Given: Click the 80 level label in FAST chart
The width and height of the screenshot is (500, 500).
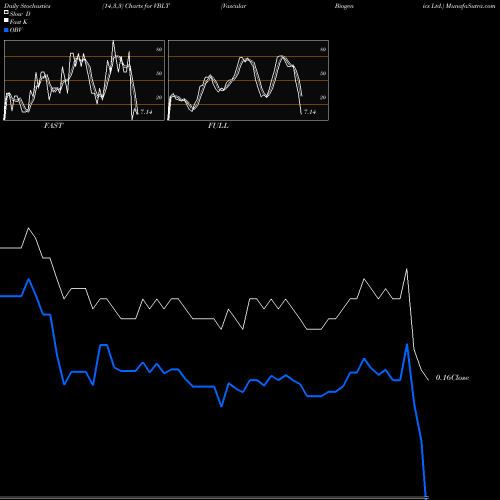Looking at the screenshot, I should 159,50.
